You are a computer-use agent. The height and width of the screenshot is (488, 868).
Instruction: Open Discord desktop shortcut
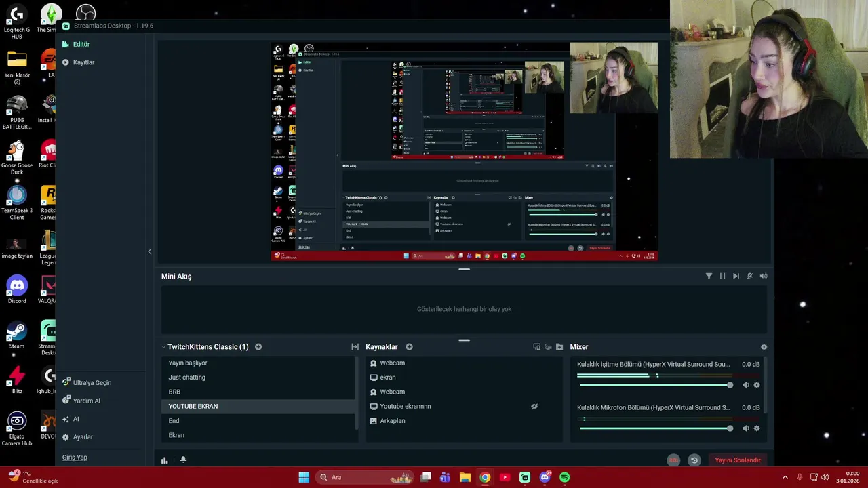point(17,290)
